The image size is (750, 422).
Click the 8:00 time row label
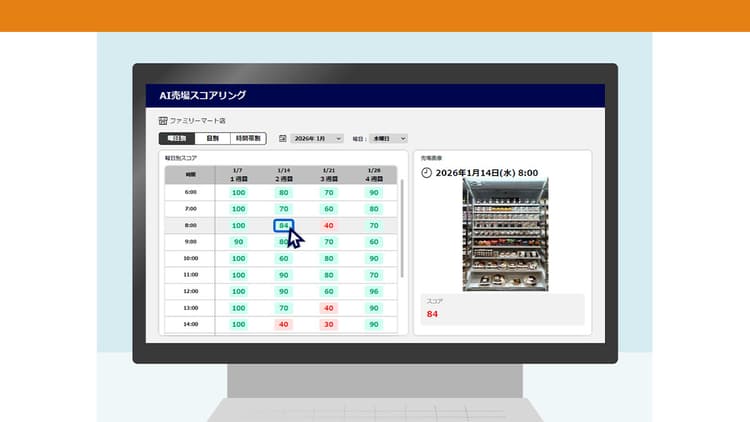point(190,225)
